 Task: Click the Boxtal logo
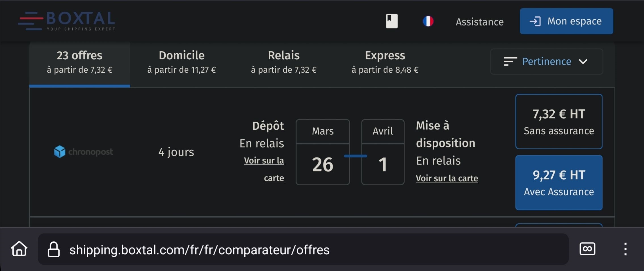(67, 21)
